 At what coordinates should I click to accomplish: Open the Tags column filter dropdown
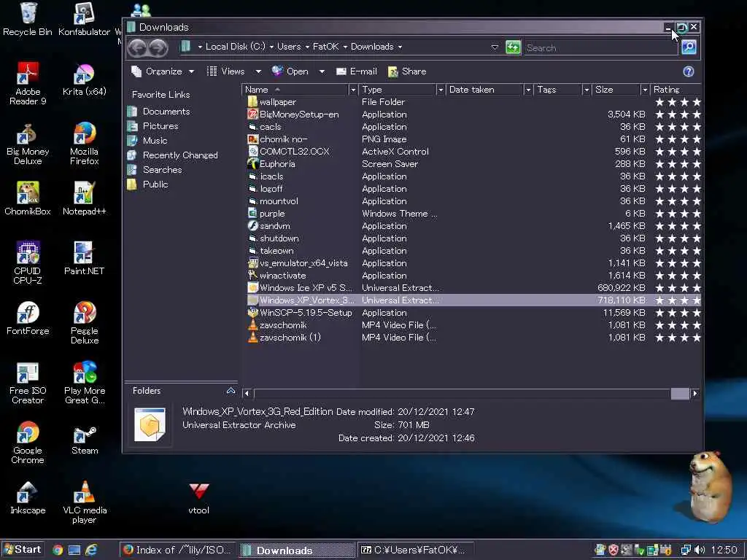587,90
